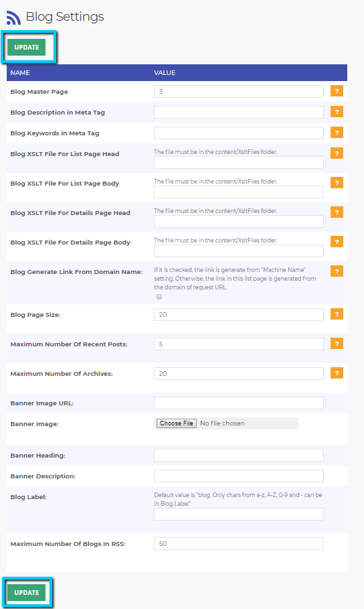Open help for Blog Description in Meta Tag
This screenshot has width=364, height=609.
point(337,112)
